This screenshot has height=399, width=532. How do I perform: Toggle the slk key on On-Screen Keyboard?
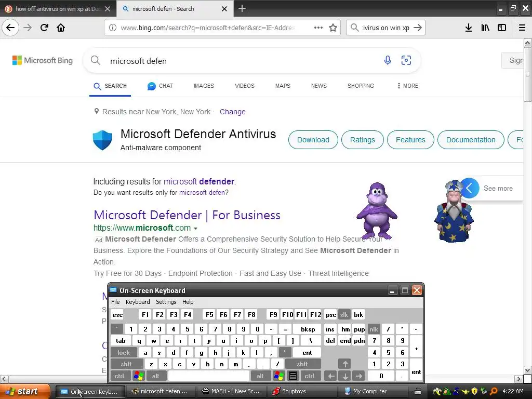click(344, 314)
